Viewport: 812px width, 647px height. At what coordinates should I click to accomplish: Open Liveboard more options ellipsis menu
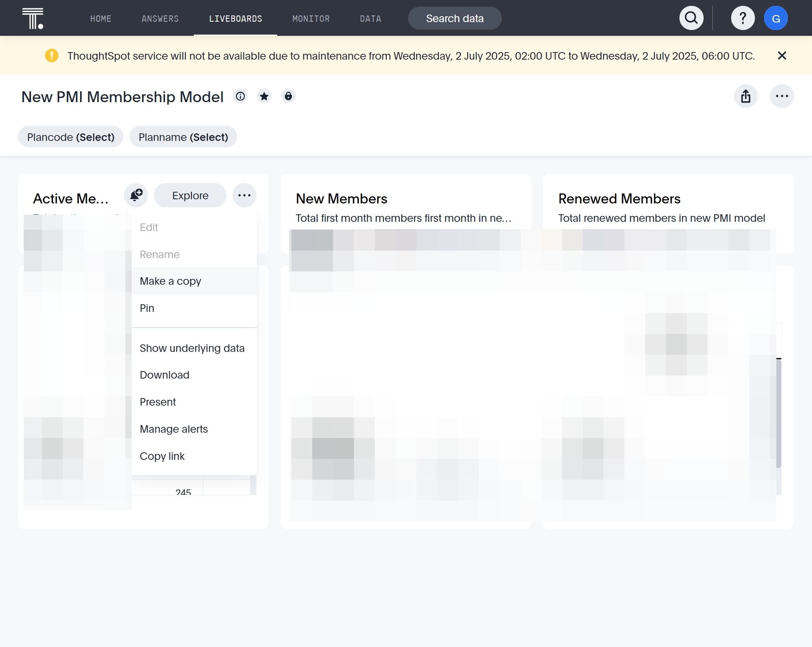pos(782,96)
